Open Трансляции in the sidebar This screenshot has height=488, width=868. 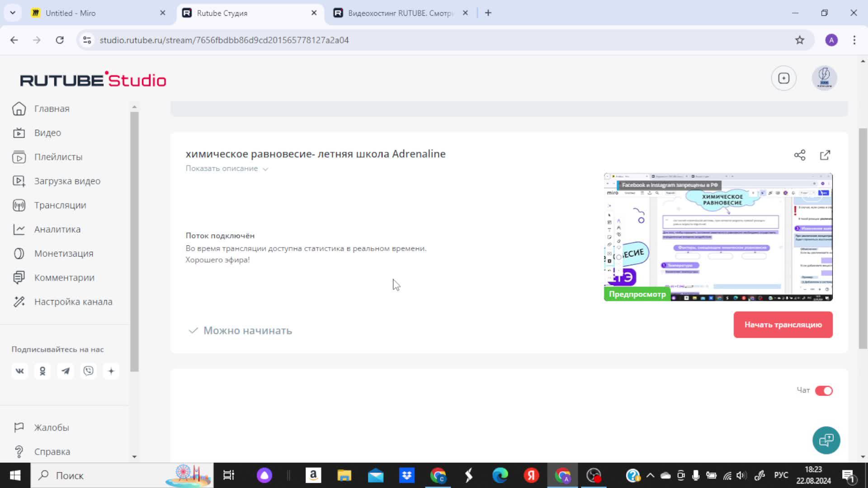[60, 205]
